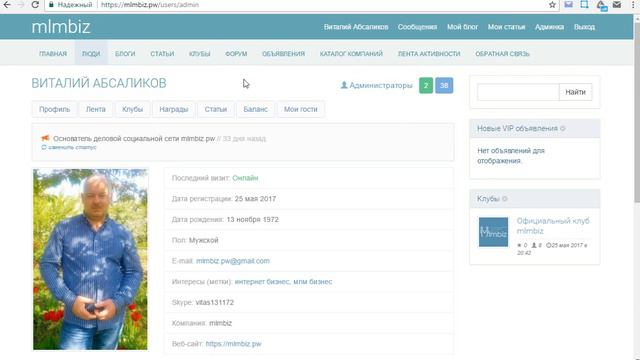This screenshot has height=360, width=640.
Task: Open ЛЕНТА АКТИВНОСТИ menu item
Action: tap(429, 53)
